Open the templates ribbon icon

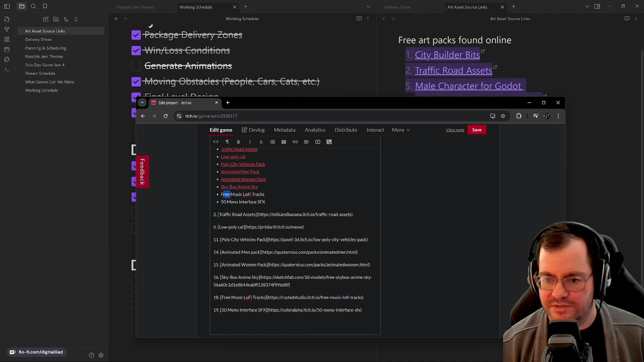pyautogui.click(x=7, y=59)
